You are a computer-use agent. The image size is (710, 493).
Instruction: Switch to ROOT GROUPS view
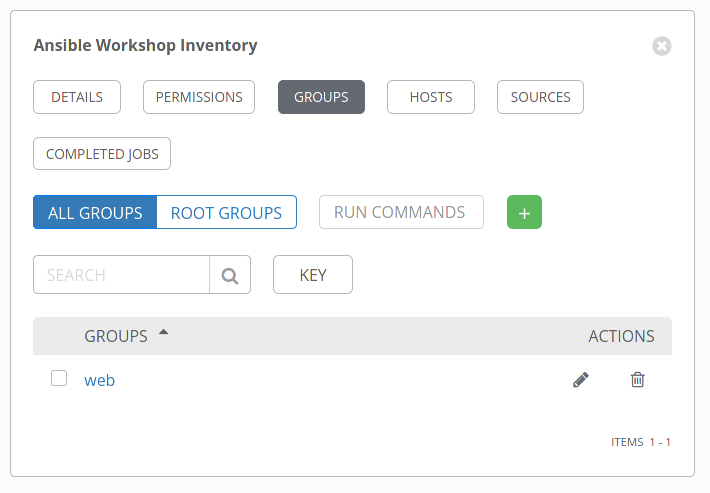[226, 212]
